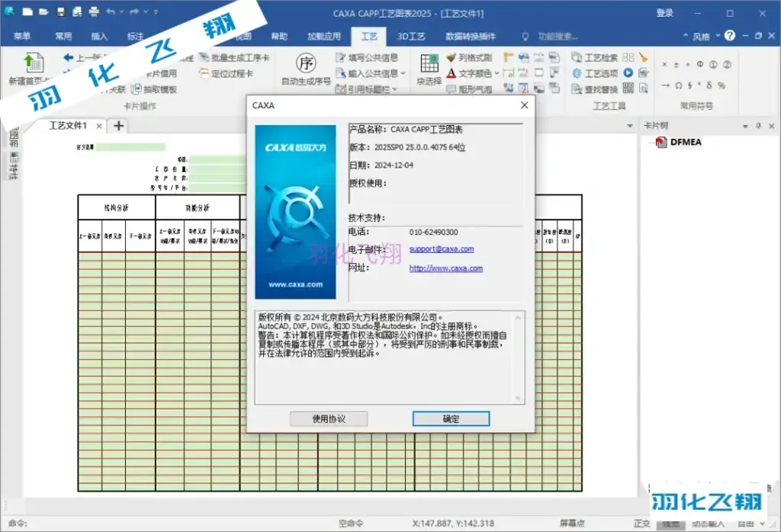Switch to the 帮助 ribbon tab
This screenshot has height=532, width=781.
(x=279, y=36)
